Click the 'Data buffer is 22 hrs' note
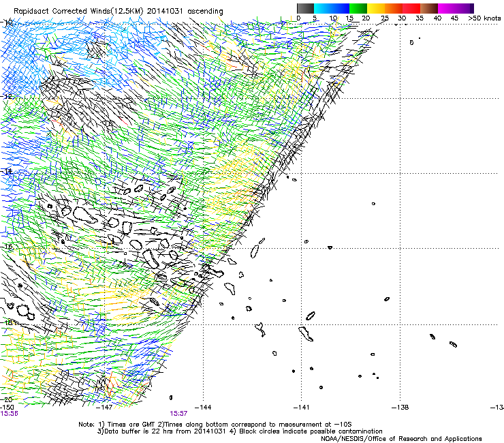The width and height of the screenshot is (504, 443). click(x=161, y=431)
